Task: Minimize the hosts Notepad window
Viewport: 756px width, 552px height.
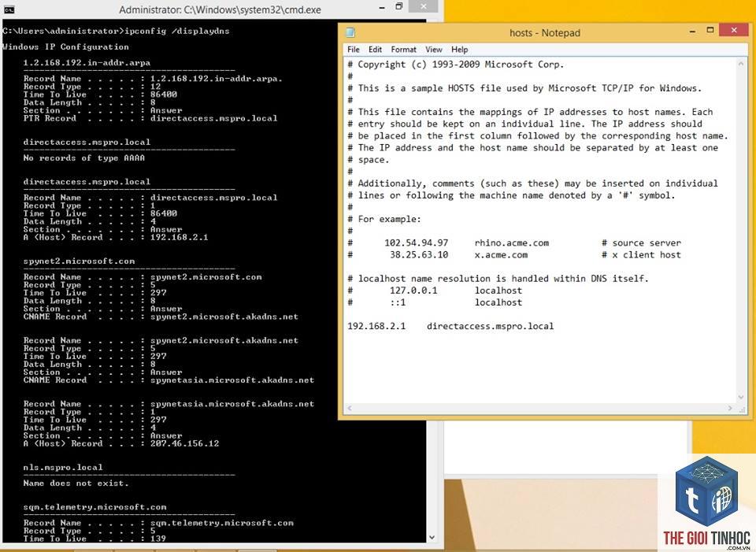Action: [x=693, y=31]
